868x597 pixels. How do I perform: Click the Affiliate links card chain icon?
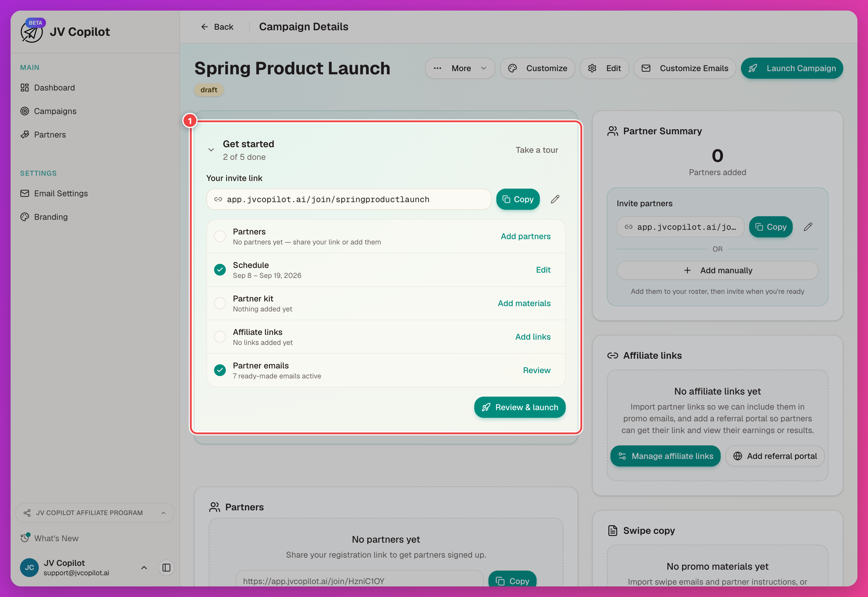pyautogui.click(x=613, y=356)
